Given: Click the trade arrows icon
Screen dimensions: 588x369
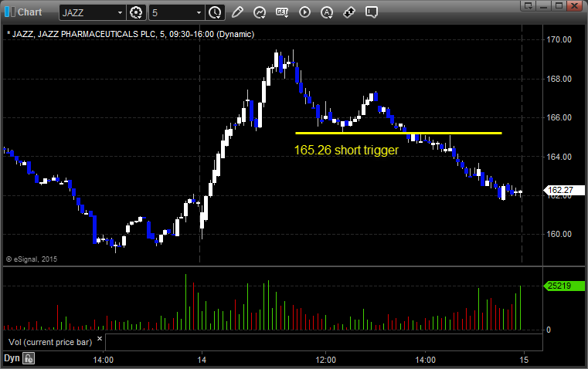Looking at the screenshot, I should (x=349, y=12).
